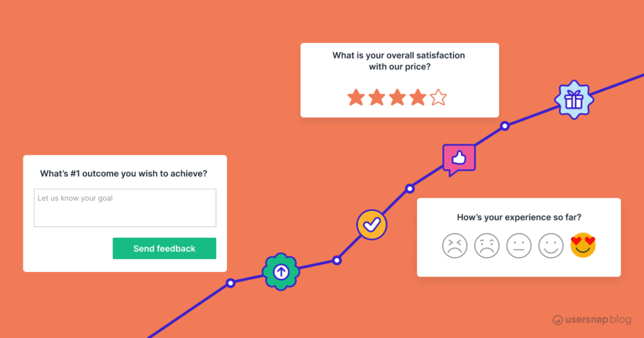The width and height of the screenshot is (644, 338).
Task: Rate price satisfaction one star
Action: [x=356, y=97]
